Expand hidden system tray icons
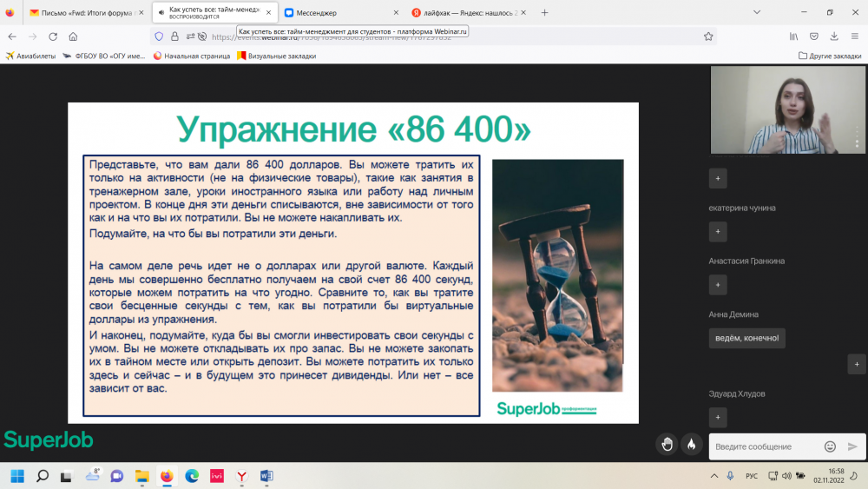Image resolution: width=868 pixels, height=489 pixels. (713, 476)
